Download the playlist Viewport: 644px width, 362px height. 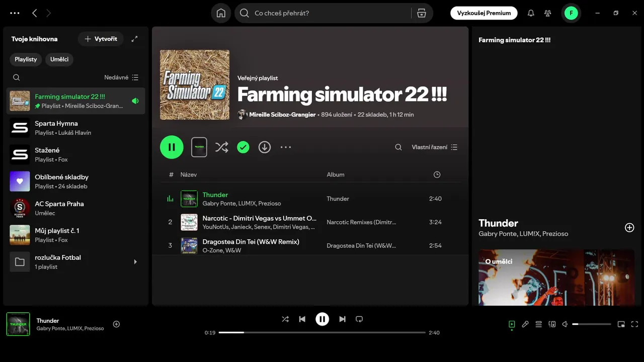tap(265, 147)
